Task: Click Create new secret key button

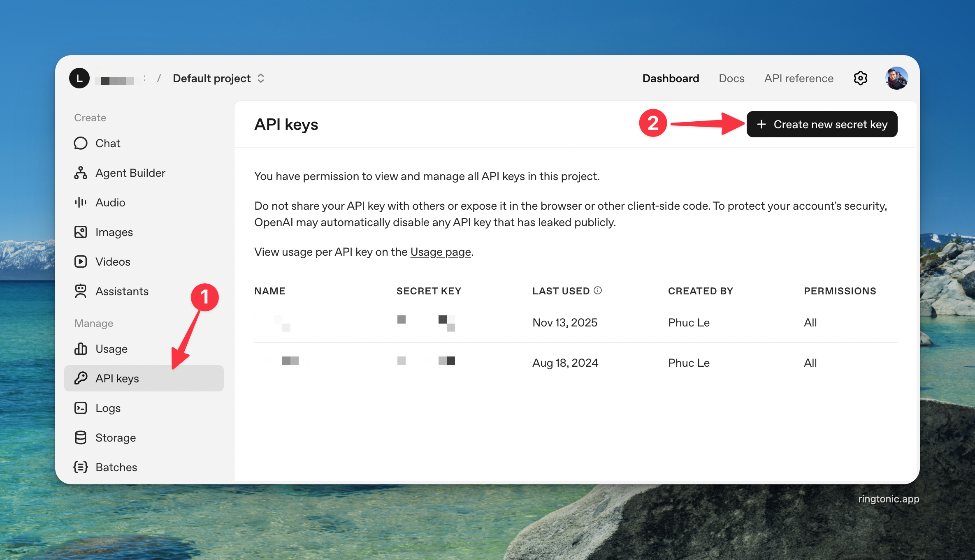Action: (822, 124)
